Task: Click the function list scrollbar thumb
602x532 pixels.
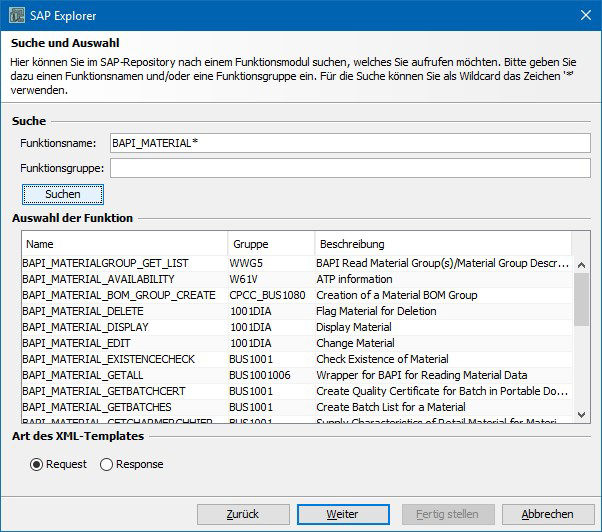Action: (x=581, y=299)
